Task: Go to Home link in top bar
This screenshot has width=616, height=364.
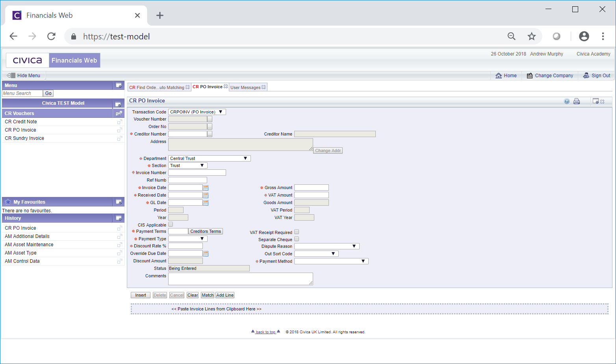Action: click(x=506, y=76)
